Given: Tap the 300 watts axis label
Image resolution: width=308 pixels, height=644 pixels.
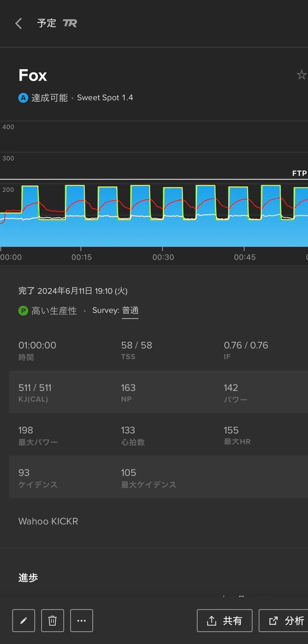Looking at the screenshot, I should click(8, 158).
